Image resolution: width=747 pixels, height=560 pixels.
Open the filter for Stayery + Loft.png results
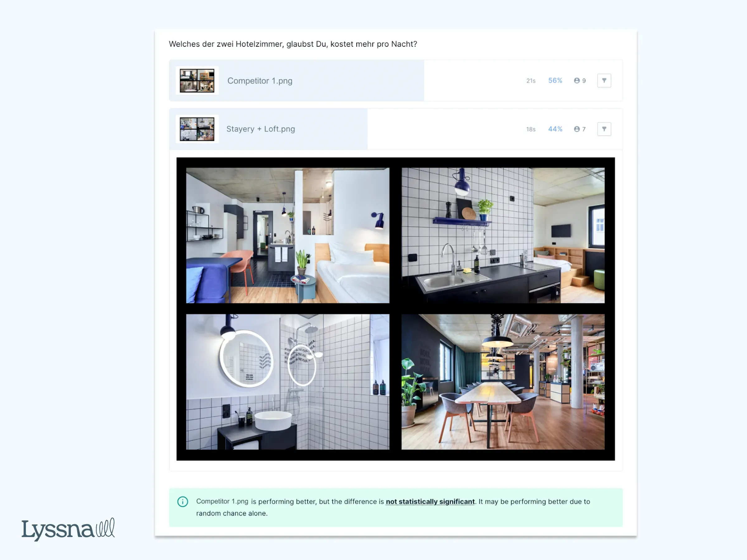tap(604, 128)
